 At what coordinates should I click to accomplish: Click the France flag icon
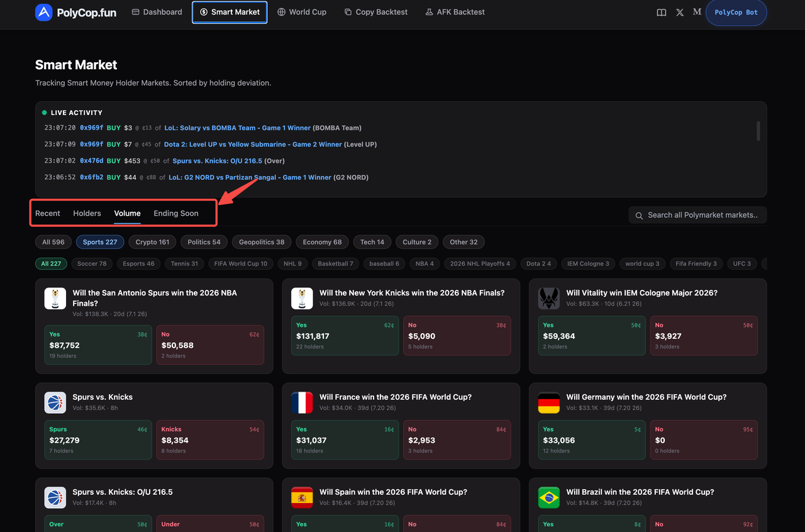click(x=302, y=402)
